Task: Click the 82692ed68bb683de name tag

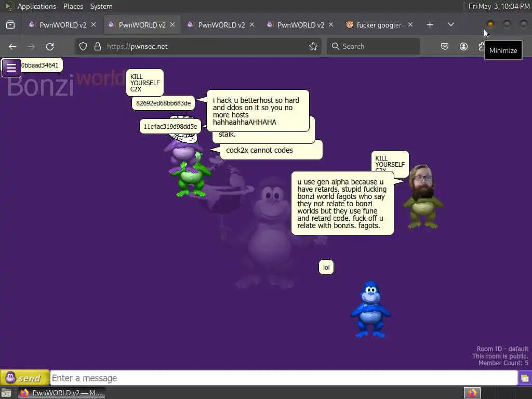Action: point(163,103)
